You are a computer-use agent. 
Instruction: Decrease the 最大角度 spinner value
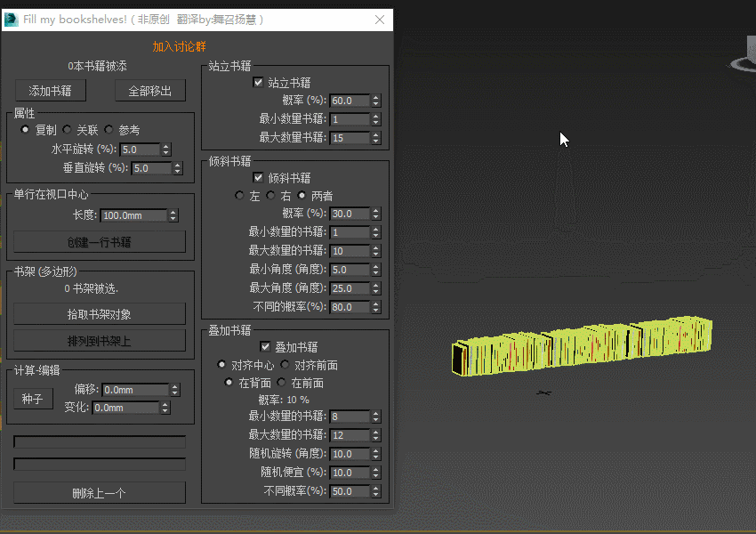[x=374, y=291]
